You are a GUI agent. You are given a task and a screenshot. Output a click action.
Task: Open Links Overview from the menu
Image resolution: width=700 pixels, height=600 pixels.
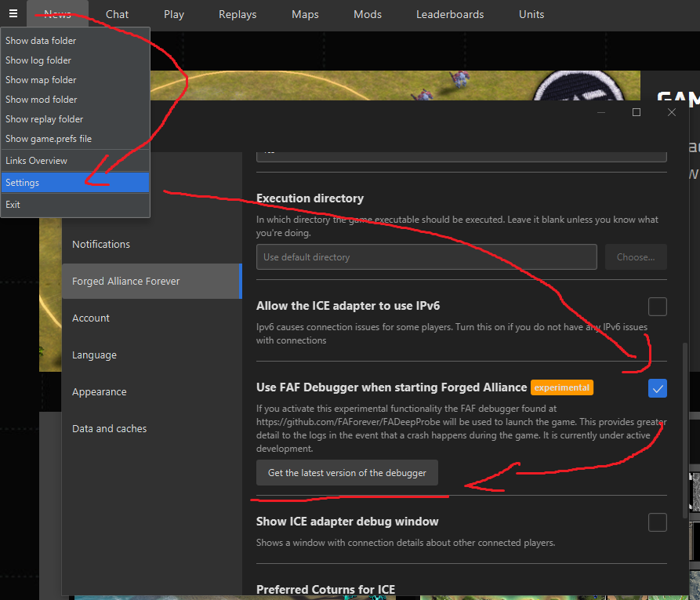pos(75,161)
